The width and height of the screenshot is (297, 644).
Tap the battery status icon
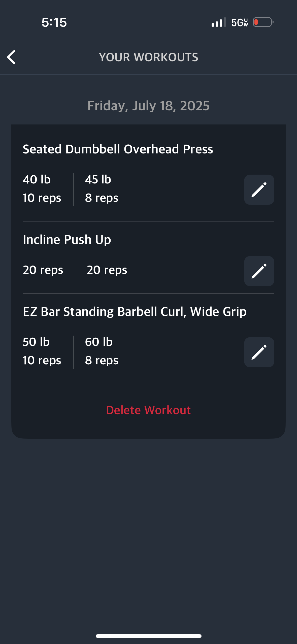click(x=263, y=22)
